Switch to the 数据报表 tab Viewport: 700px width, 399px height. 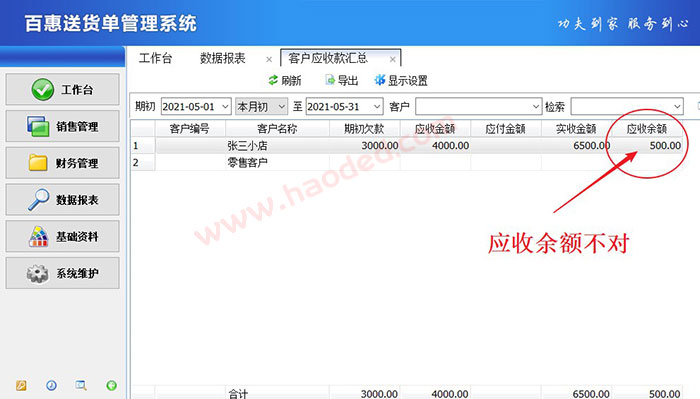point(222,58)
